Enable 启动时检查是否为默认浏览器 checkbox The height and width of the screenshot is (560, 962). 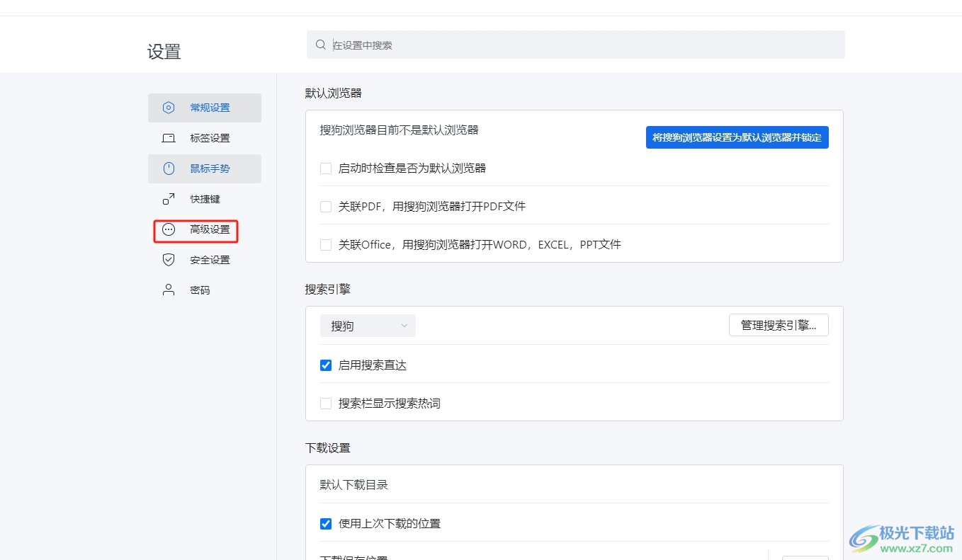click(326, 168)
